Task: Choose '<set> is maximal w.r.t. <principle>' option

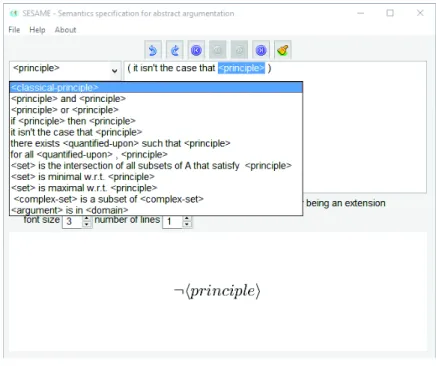Action: (x=156, y=188)
